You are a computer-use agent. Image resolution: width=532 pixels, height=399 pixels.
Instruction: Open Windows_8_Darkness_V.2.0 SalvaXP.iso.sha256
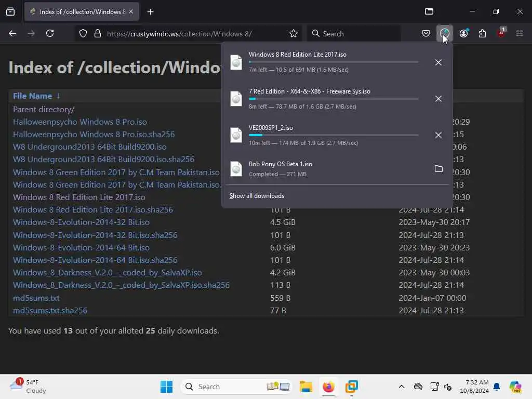121,285
